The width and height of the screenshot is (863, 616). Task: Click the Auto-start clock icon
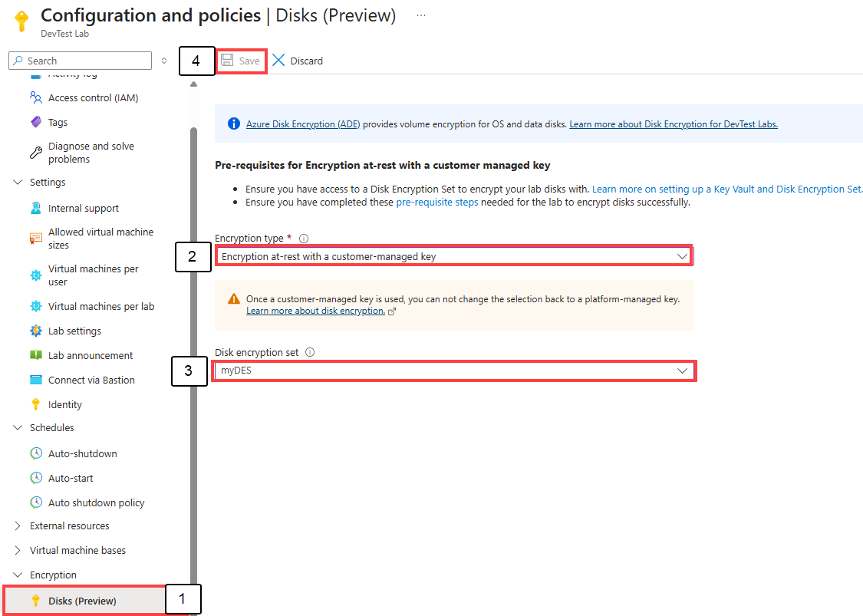click(x=36, y=478)
